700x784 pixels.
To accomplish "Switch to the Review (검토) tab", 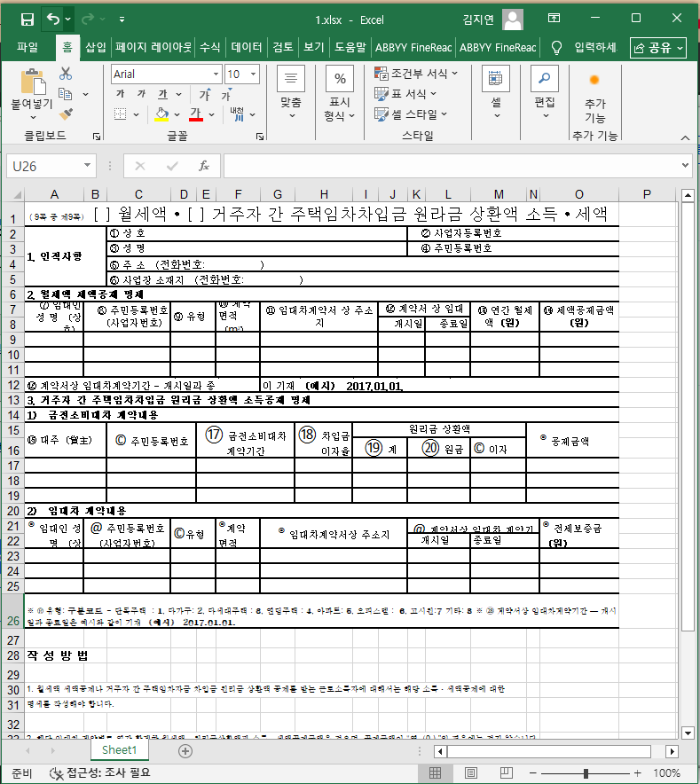I will click(x=283, y=48).
